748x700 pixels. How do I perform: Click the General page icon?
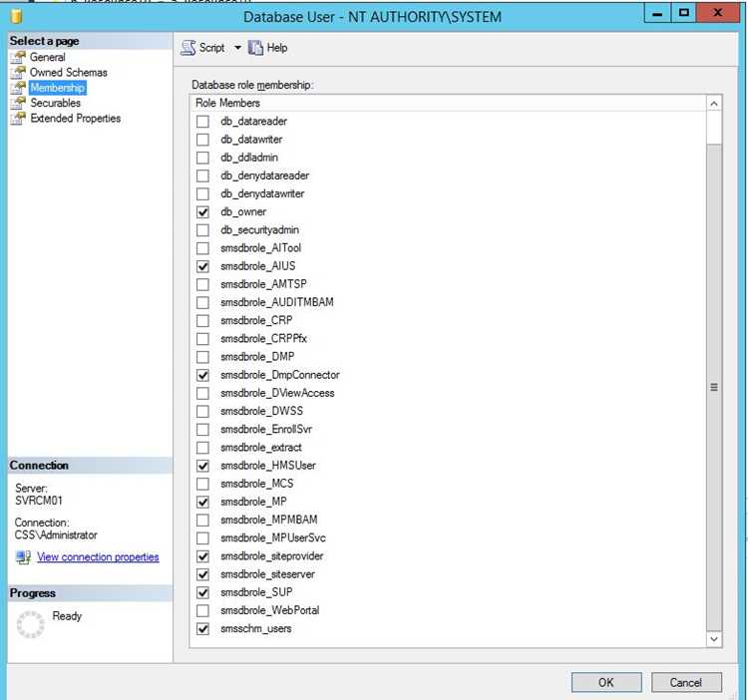18,57
